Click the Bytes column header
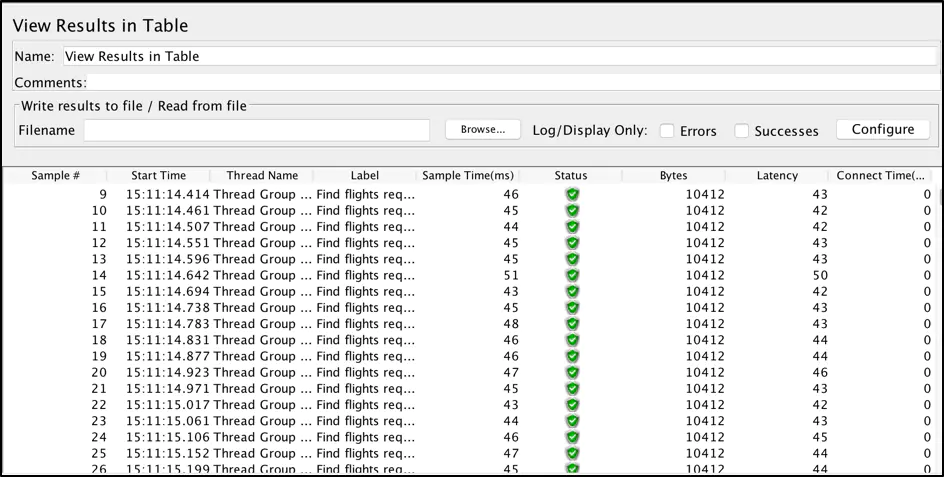The height and width of the screenshot is (477, 944). 674,176
